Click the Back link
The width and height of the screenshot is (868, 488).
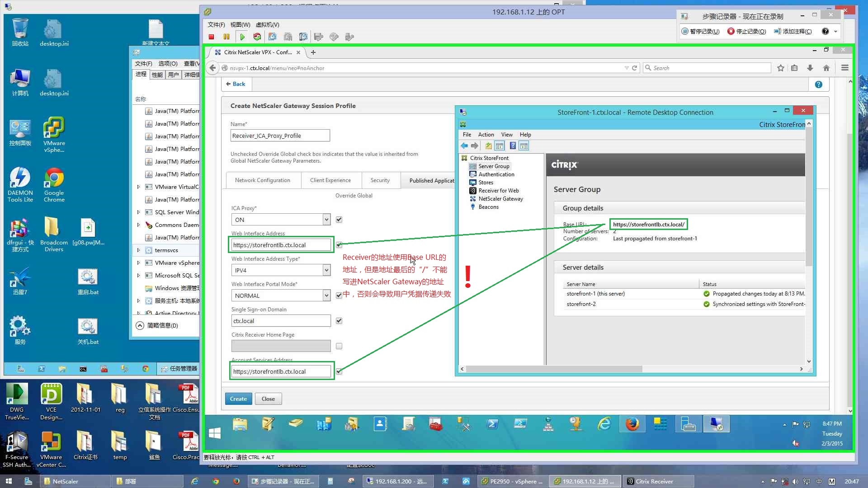tap(236, 84)
